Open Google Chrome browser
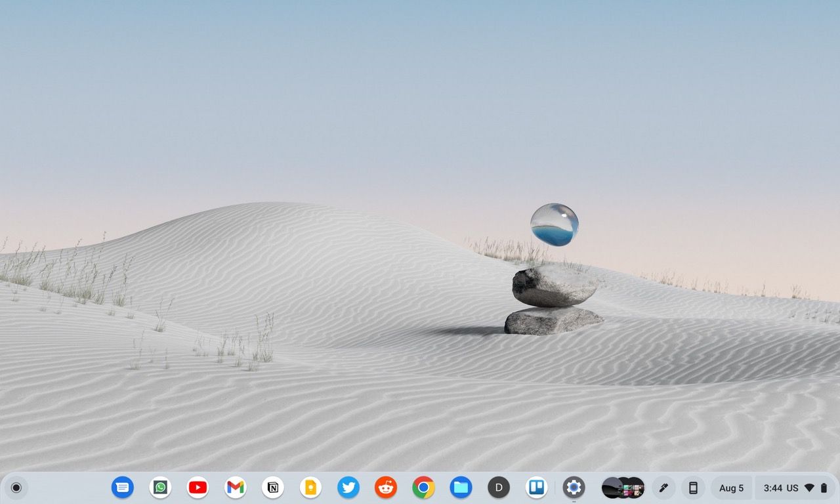This screenshot has width=840, height=504. click(x=423, y=488)
